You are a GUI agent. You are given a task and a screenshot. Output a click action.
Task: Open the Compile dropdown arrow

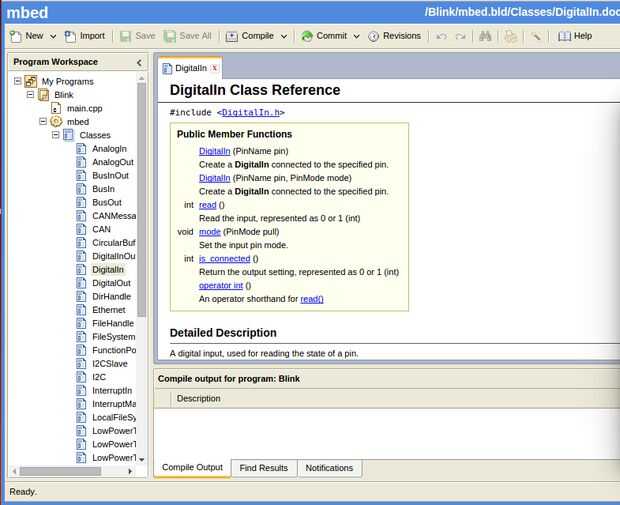click(x=284, y=36)
